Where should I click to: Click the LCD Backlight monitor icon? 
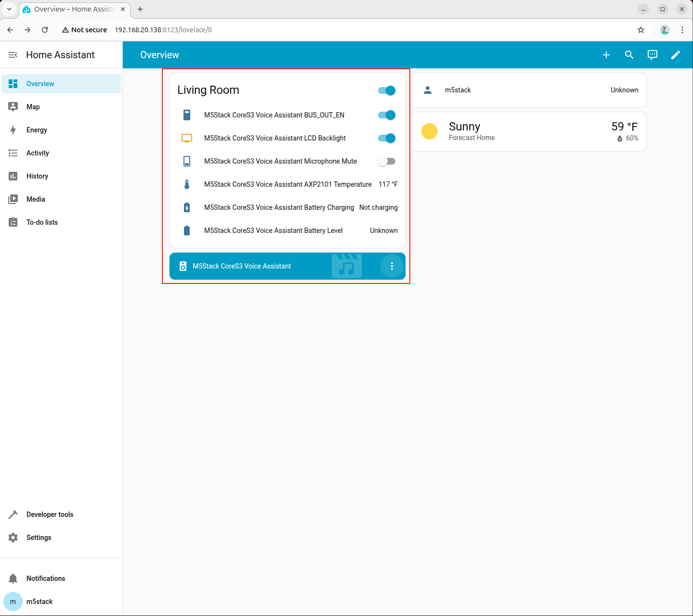point(187,138)
